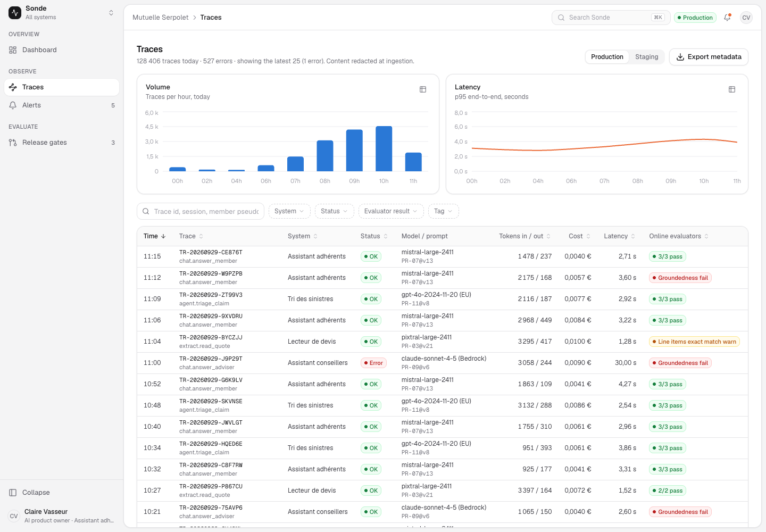Click the magnifier icon in trace filter
The height and width of the screenshot is (532, 766).
click(x=146, y=211)
